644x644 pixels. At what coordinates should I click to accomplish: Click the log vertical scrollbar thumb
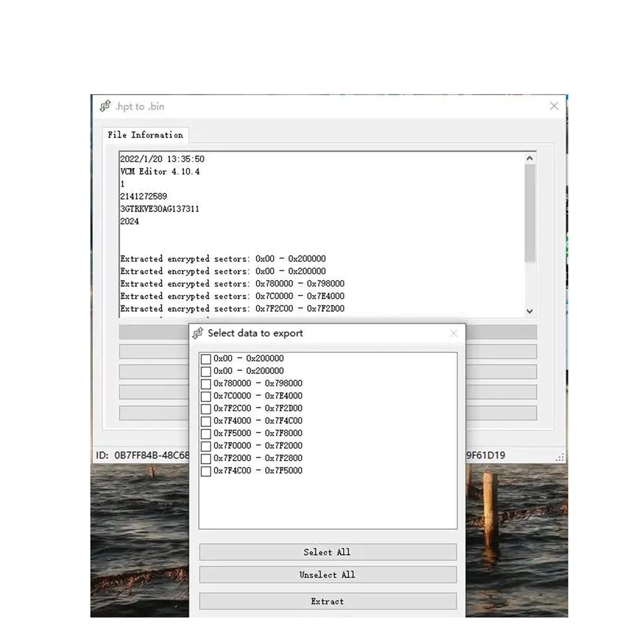click(x=530, y=213)
